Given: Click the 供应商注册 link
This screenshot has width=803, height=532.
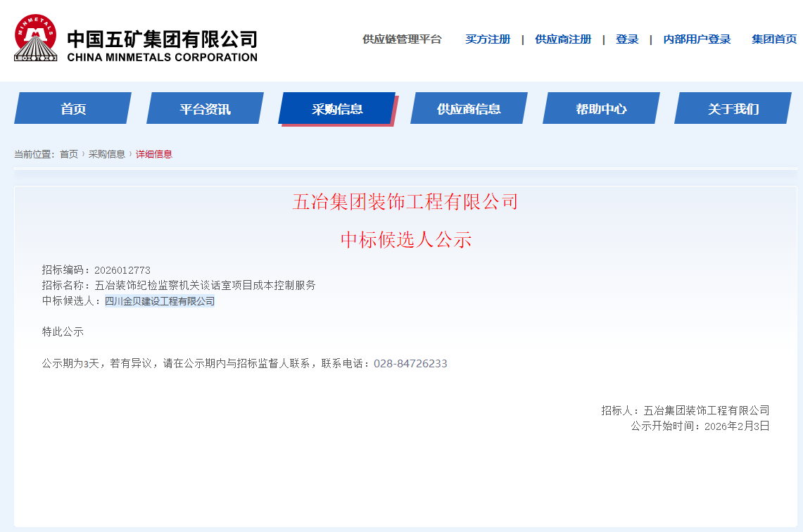Looking at the screenshot, I should [x=563, y=39].
